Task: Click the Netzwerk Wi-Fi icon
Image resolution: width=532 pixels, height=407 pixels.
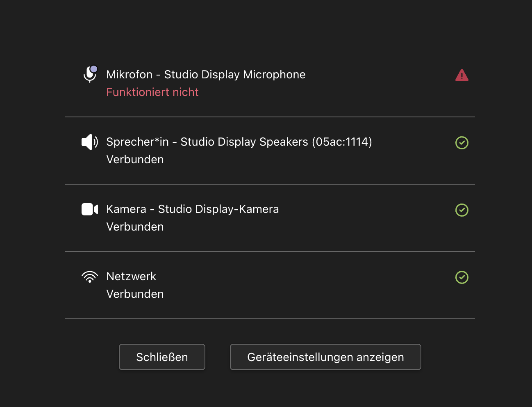Action: point(90,277)
